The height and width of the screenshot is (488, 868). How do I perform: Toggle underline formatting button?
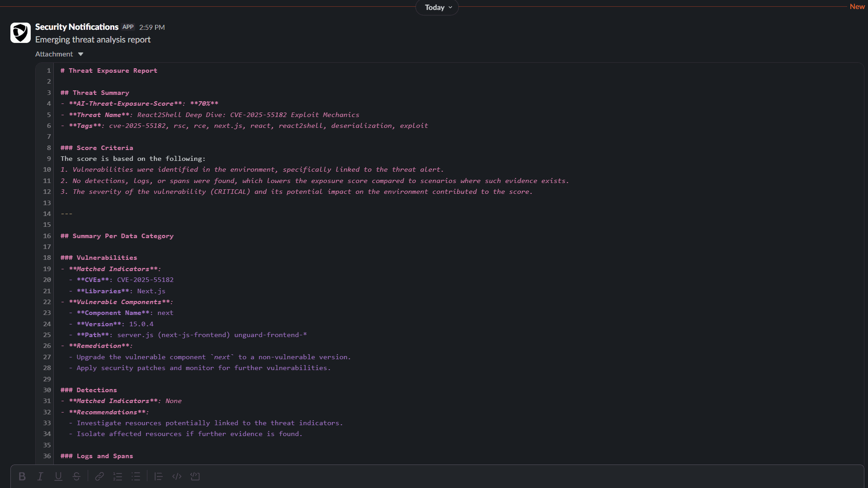click(58, 476)
